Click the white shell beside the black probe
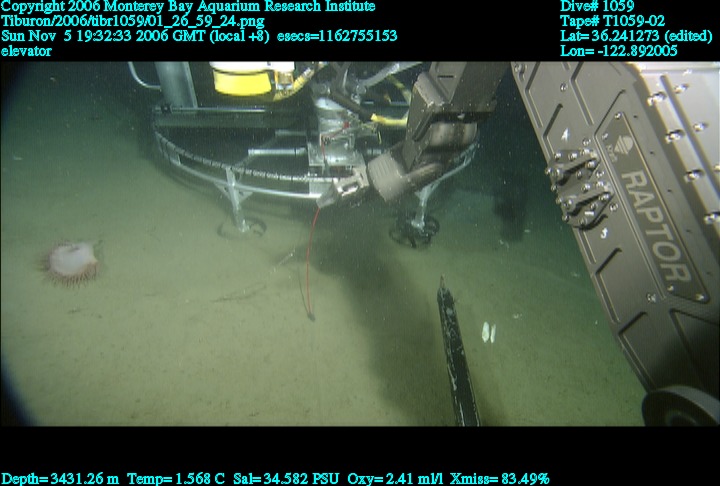The image size is (720, 486). [489, 332]
